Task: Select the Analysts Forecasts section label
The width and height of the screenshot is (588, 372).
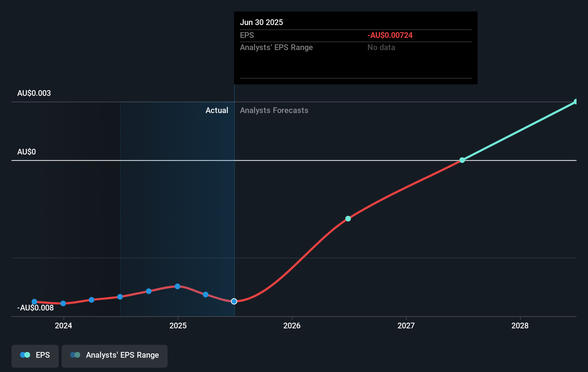Action: tap(274, 110)
